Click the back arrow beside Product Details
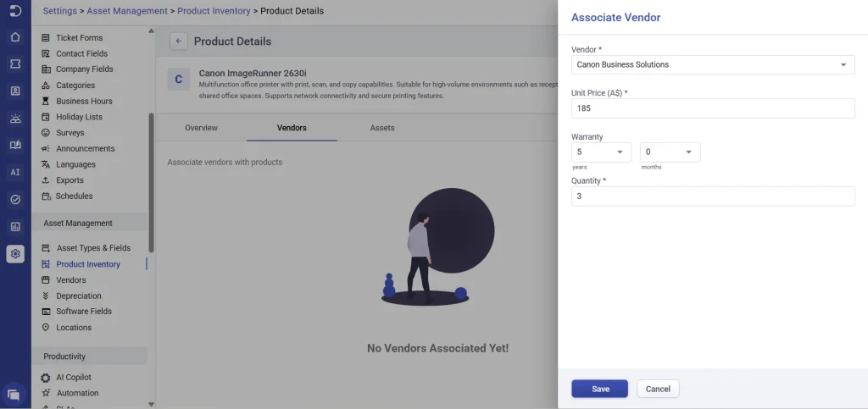The width and height of the screenshot is (868, 409). pyautogui.click(x=178, y=41)
